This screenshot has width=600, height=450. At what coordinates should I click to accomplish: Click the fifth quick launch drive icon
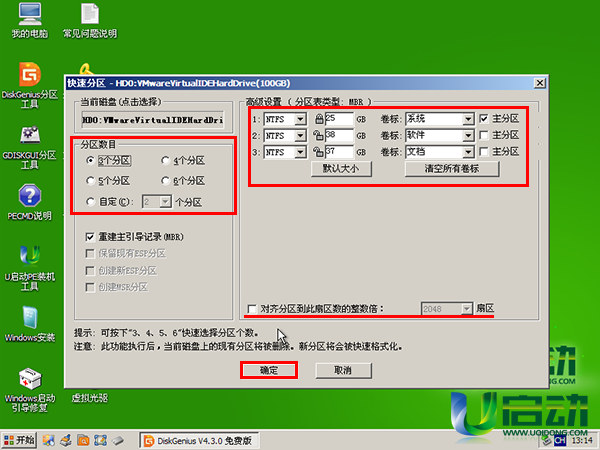coord(117,440)
